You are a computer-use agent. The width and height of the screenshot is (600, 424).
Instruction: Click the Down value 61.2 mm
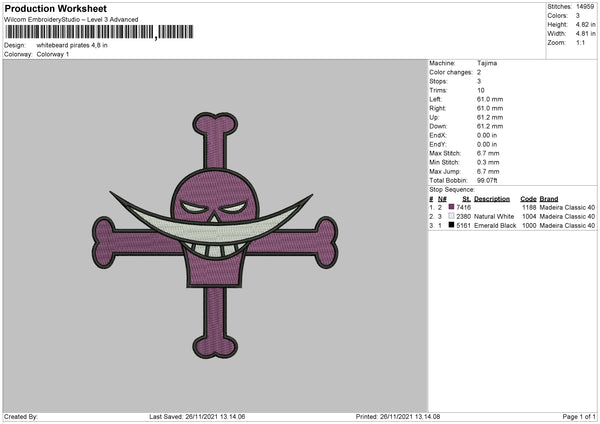(490, 126)
